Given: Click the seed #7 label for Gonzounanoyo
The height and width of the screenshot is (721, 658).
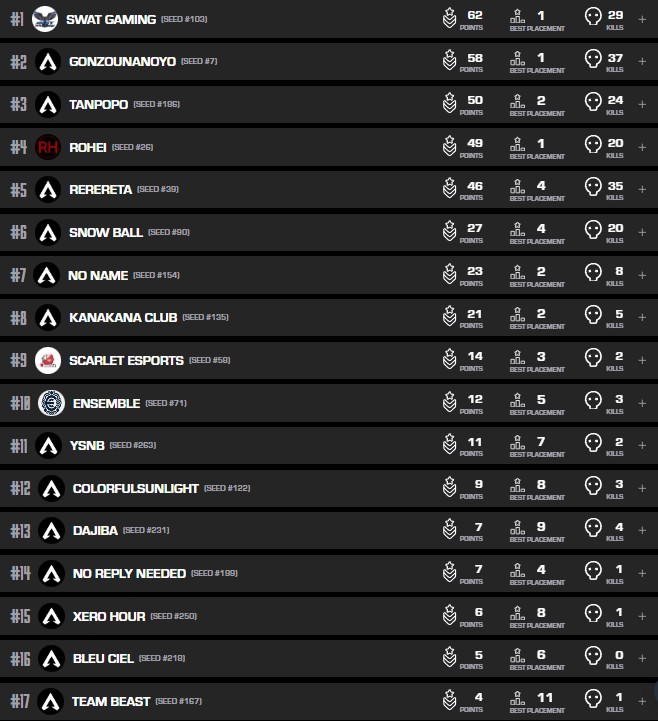Looking at the screenshot, I should (x=199, y=62).
